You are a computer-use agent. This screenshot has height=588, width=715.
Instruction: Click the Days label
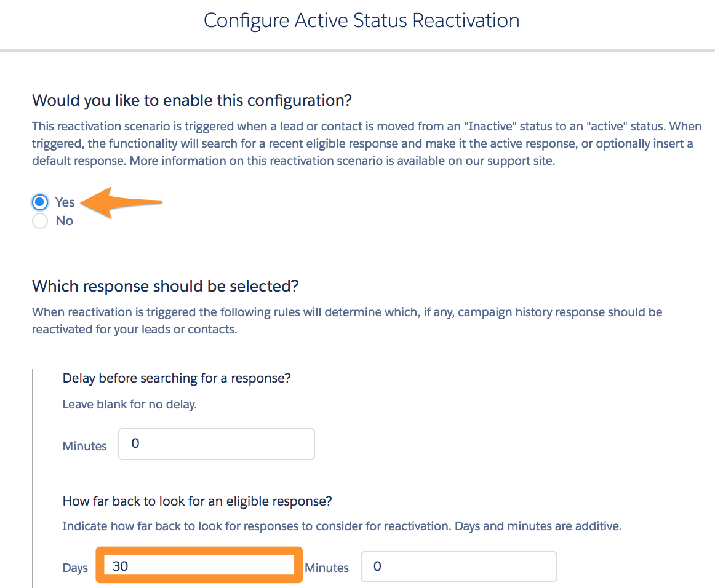pyautogui.click(x=75, y=568)
